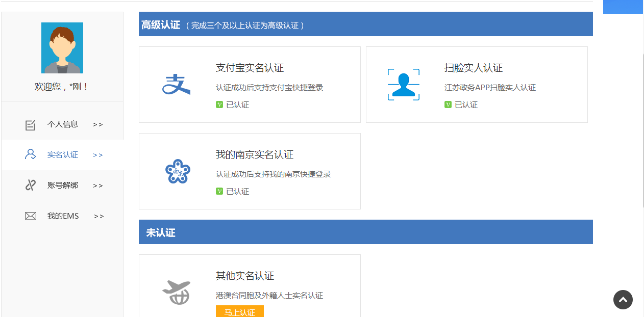Click the user avatar above 欢迎您
The height and width of the screenshot is (317, 644).
(x=62, y=47)
